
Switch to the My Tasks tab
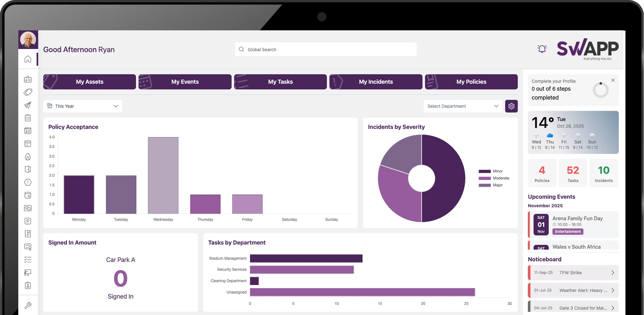pos(280,82)
